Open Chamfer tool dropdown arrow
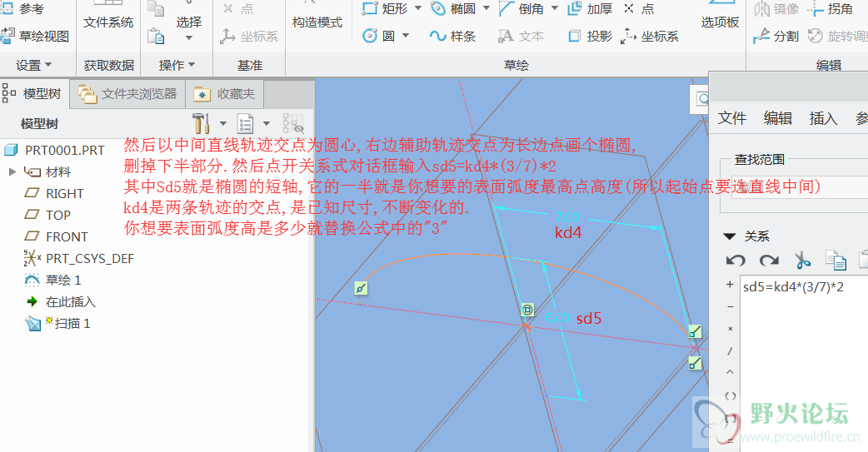 555,8
